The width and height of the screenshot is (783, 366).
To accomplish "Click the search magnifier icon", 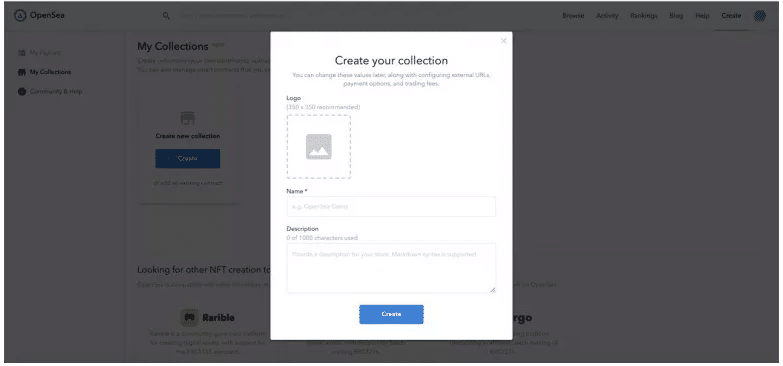I will coord(166,16).
